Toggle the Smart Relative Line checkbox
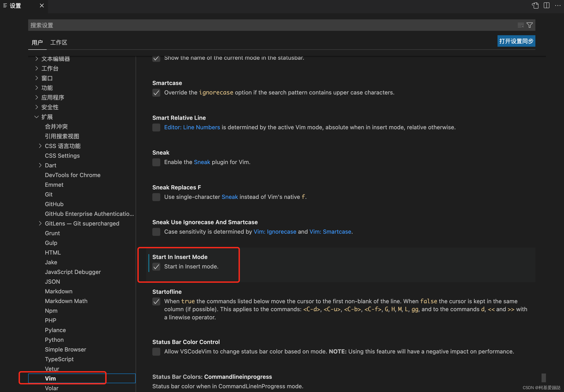The image size is (564, 392). [x=156, y=127]
